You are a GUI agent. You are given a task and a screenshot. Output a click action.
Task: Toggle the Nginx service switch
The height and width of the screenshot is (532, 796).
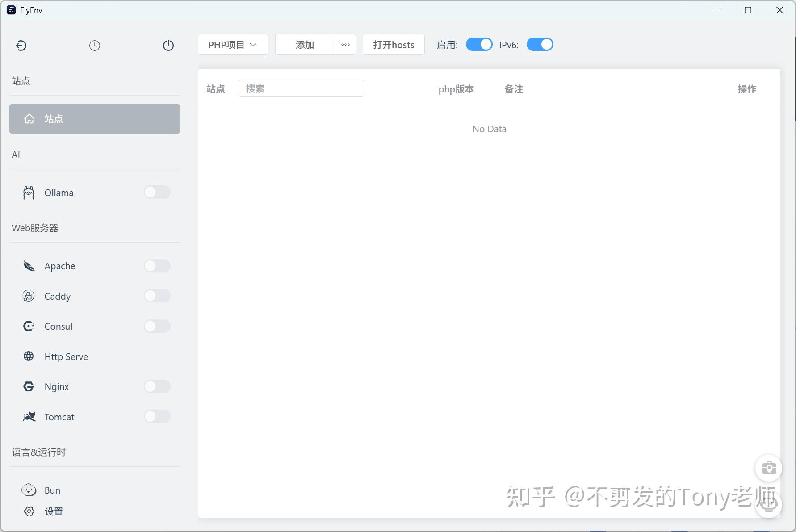click(157, 386)
